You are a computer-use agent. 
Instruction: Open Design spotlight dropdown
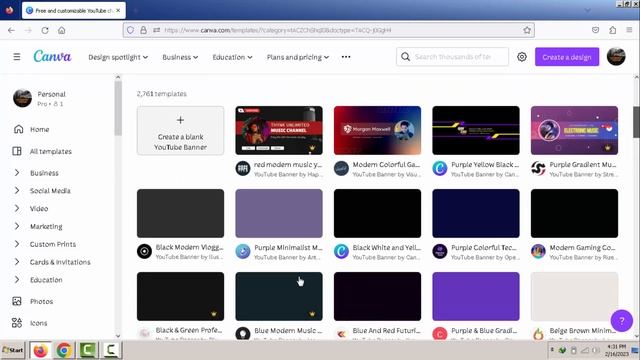[118, 57]
